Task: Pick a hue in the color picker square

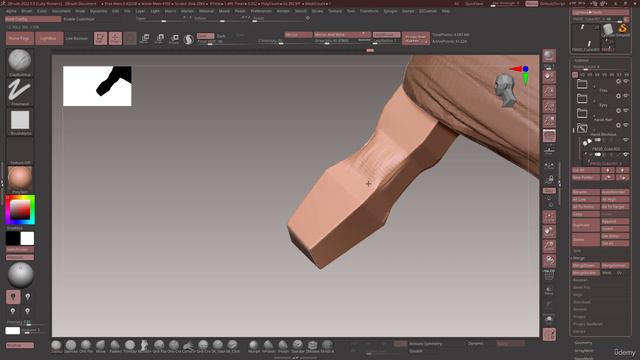Action: click(20, 209)
